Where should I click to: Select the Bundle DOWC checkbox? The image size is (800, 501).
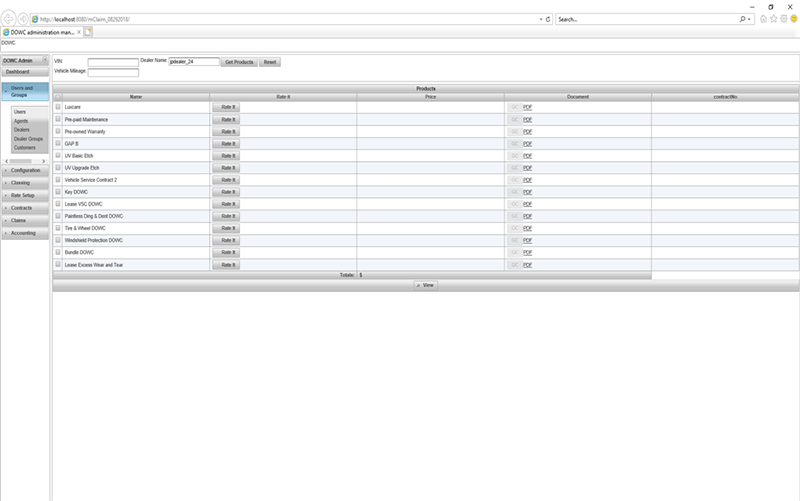point(58,253)
